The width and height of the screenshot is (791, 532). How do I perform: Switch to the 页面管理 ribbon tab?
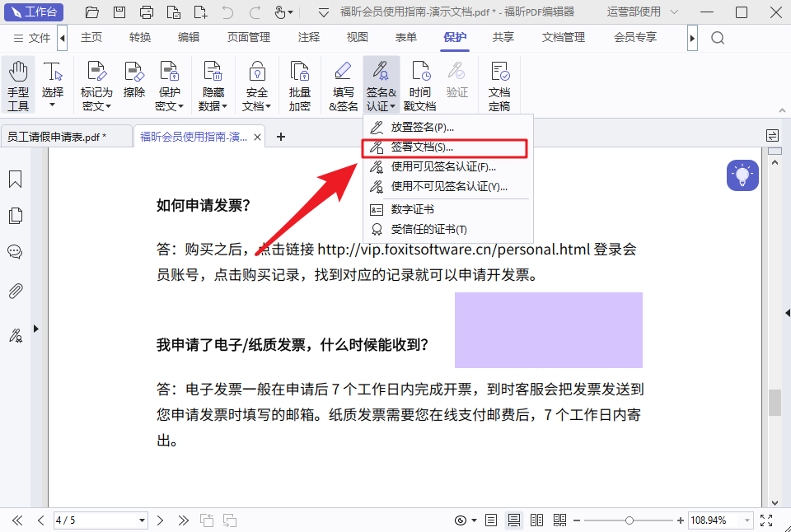(248, 37)
